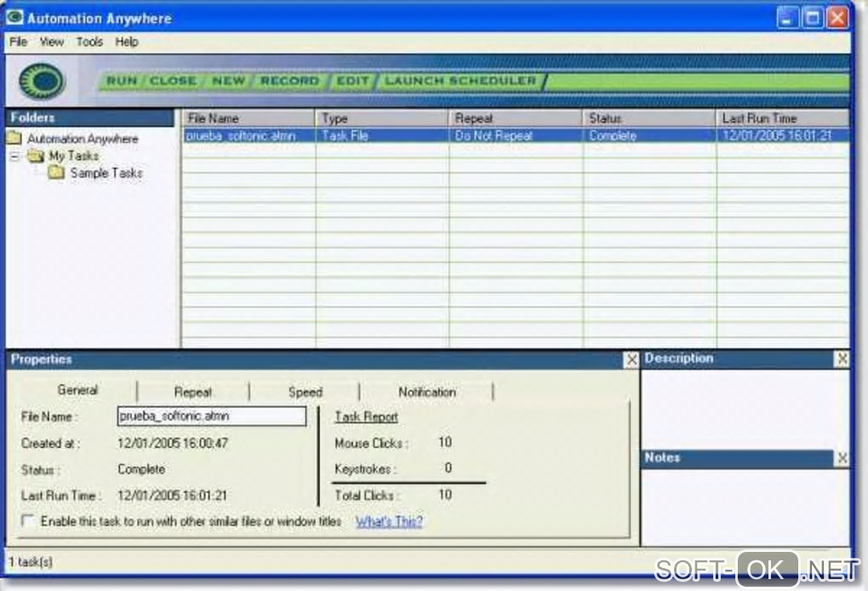Screen dimensions: 868x591
Task: Select the Sample Tasks tree label
Action: click(x=106, y=173)
